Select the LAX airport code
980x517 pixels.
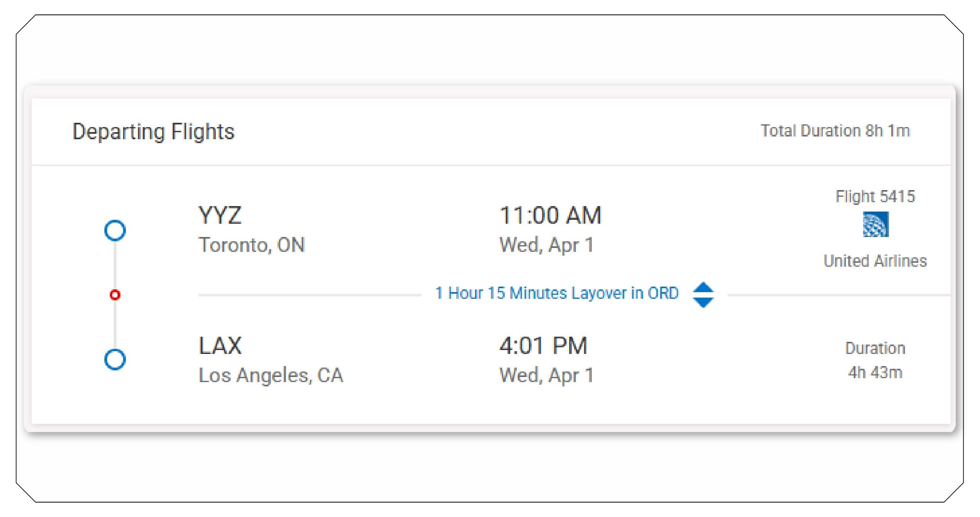[220, 346]
